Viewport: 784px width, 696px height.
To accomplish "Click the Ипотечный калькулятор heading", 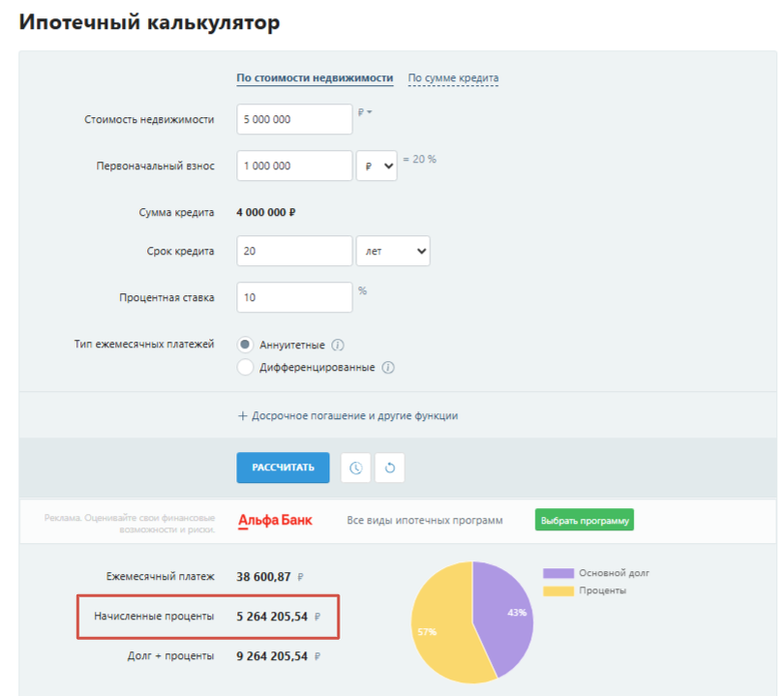I will pyautogui.click(x=149, y=22).
